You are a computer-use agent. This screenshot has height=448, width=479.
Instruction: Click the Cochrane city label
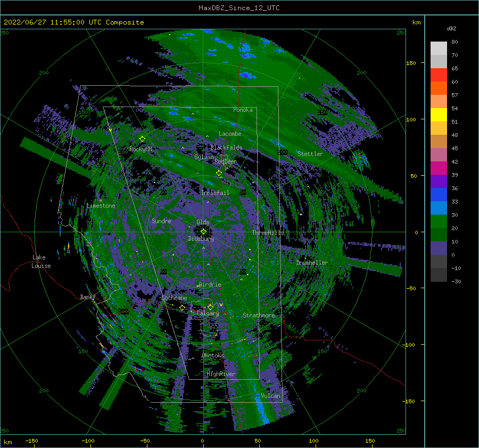click(174, 298)
